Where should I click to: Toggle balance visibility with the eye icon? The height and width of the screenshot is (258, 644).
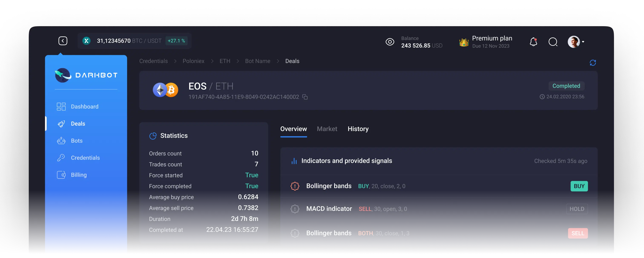coord(390,42)
